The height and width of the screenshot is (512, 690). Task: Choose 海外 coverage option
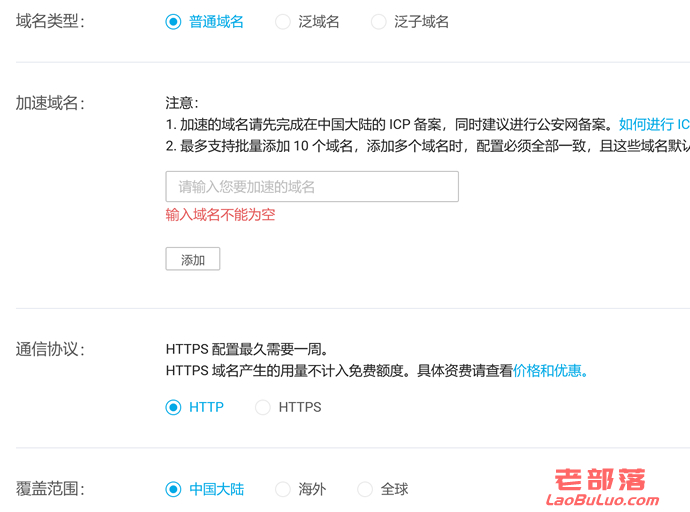(x=283, y=489)
